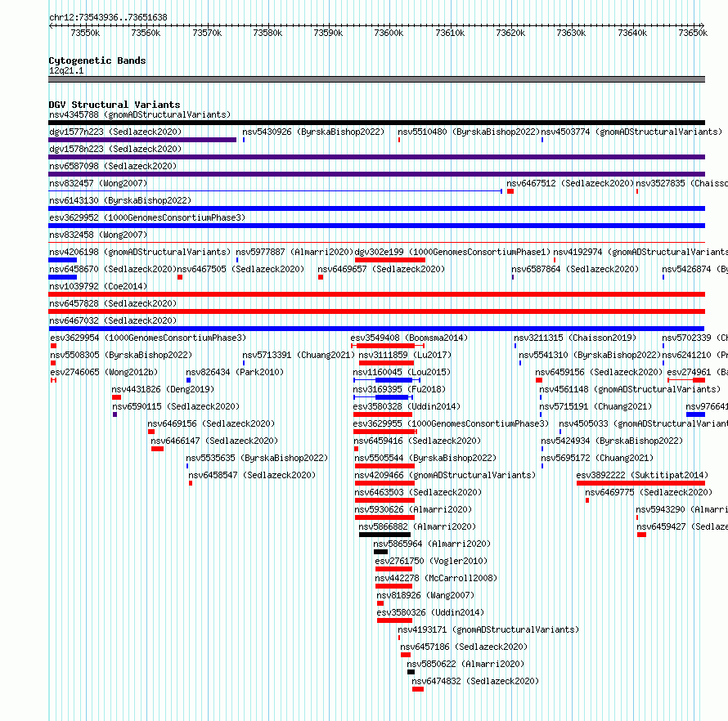Screen dimensions: 728x721
Task: Click the nsv818926 (Wang2007) label
Action: coord(425,595)
